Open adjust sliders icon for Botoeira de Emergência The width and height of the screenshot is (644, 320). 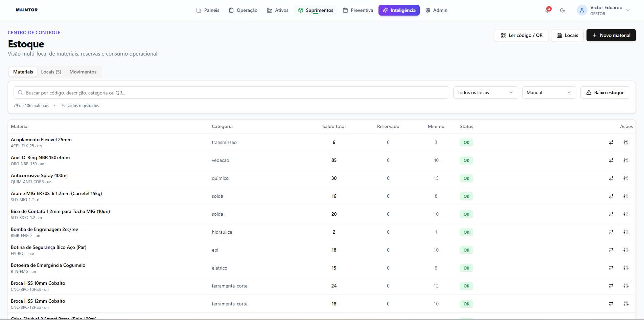click(626, 268)
